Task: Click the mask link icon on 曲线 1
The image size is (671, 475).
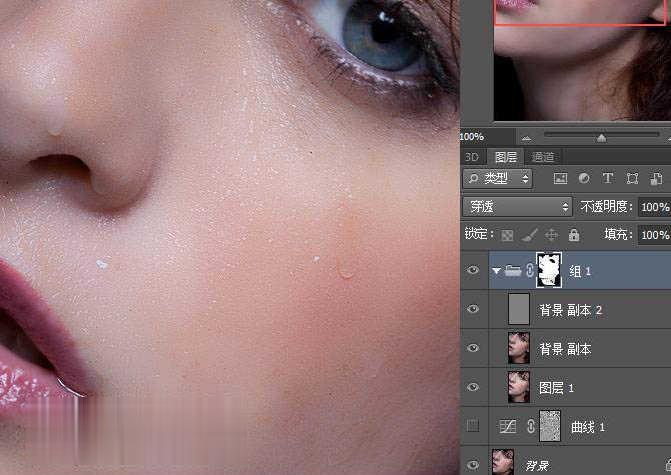Action: [x=531, y=426]
